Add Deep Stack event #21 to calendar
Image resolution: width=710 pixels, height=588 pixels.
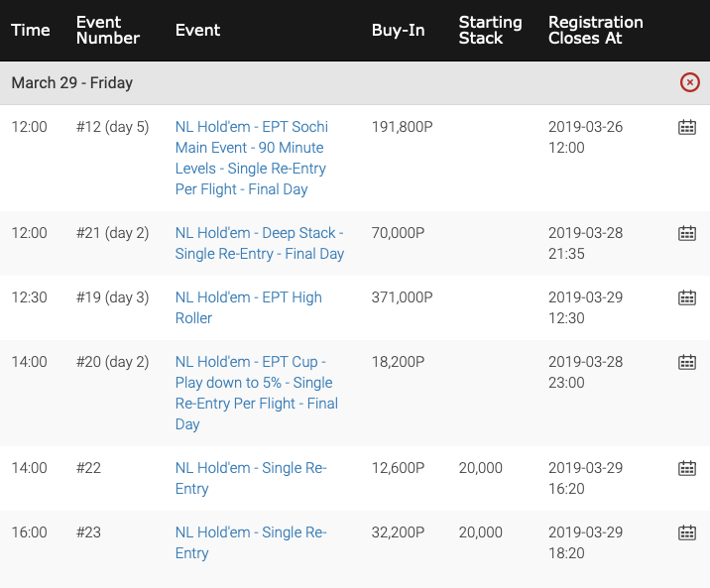tap(687, 233)
